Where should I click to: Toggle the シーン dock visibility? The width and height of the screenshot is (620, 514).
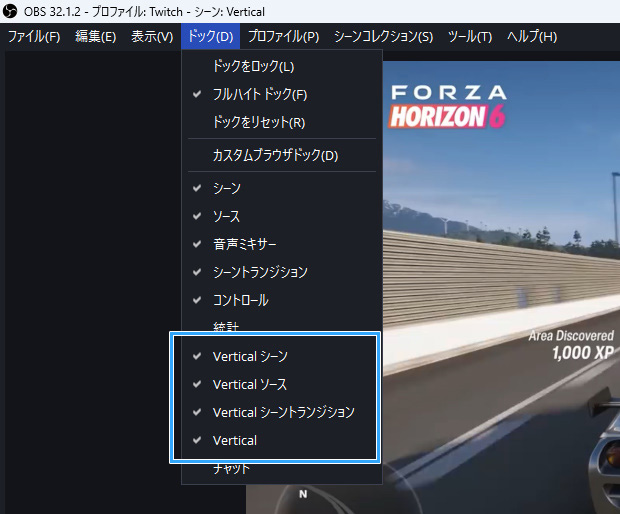pos(282,188)
